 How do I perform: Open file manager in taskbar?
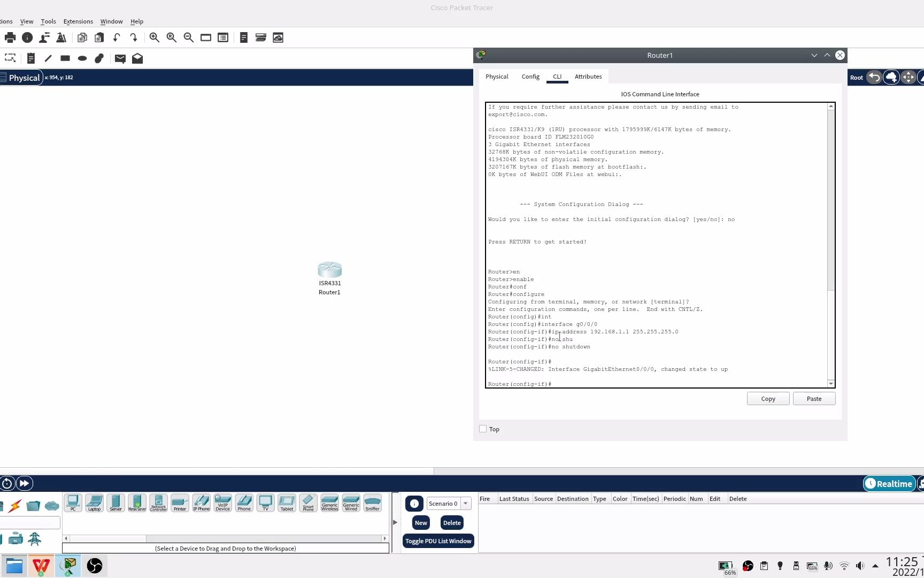(x=14, y=566)
